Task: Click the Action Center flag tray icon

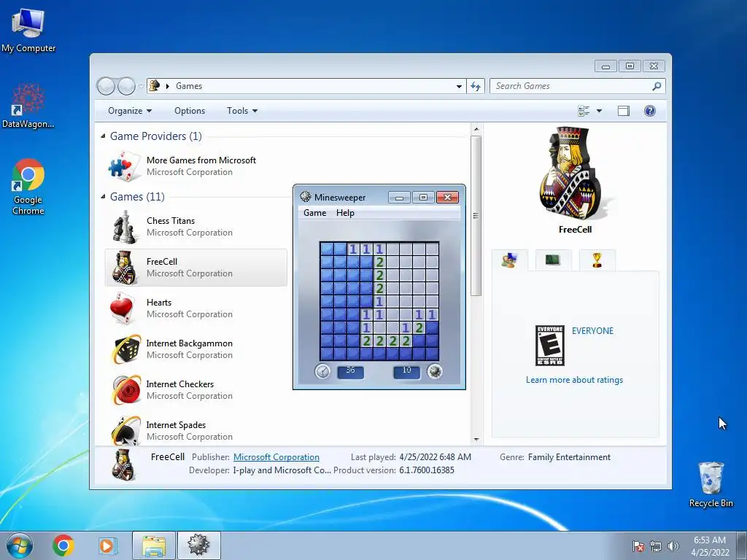Action: (638, 546)
